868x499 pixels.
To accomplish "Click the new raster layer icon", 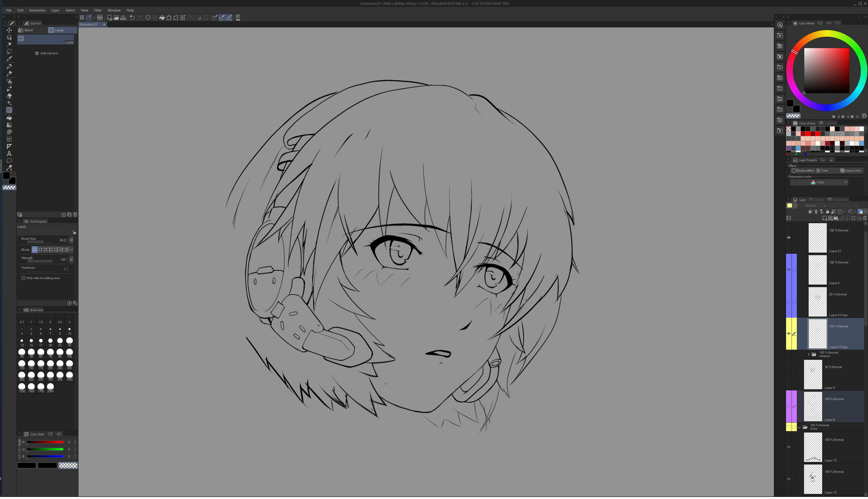I will 824,218.
